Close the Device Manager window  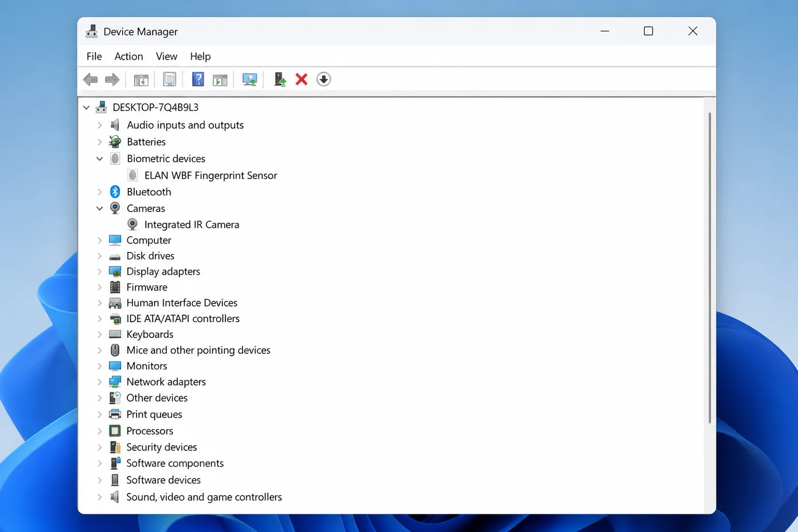click(x=693, y=31)
